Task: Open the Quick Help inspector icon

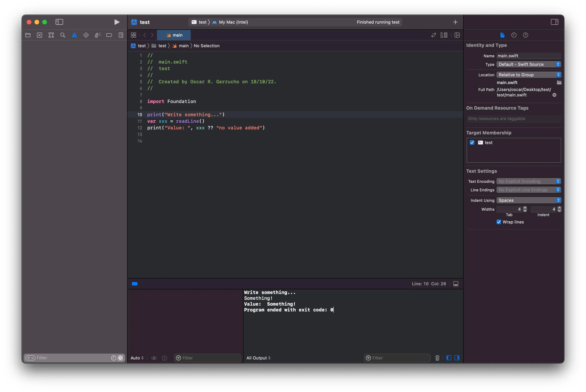Action: [525, 35]
